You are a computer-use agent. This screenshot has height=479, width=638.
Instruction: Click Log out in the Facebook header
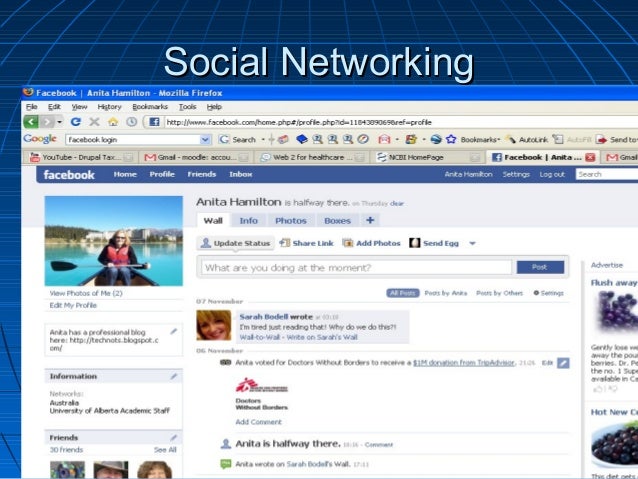coord(552,174)
